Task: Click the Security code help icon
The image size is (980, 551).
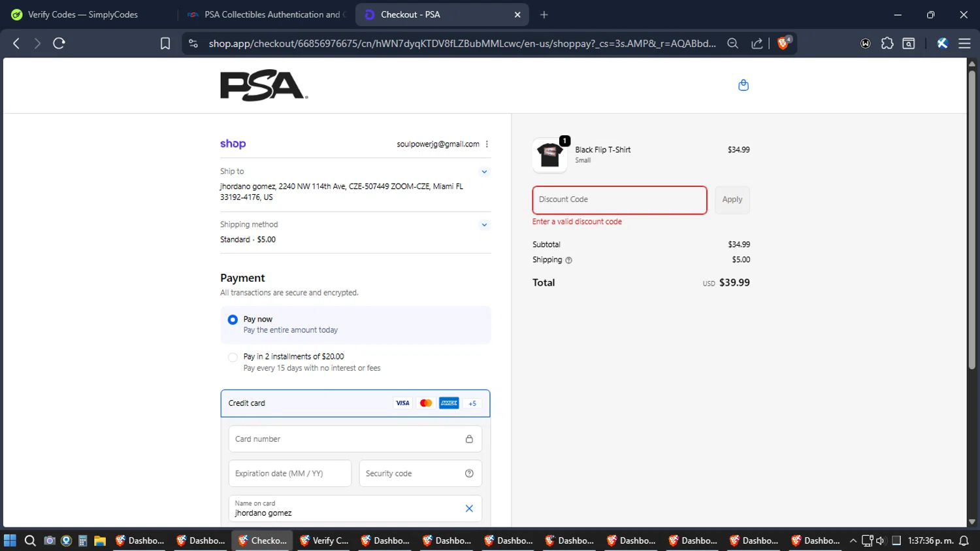Action: point(469,473)
